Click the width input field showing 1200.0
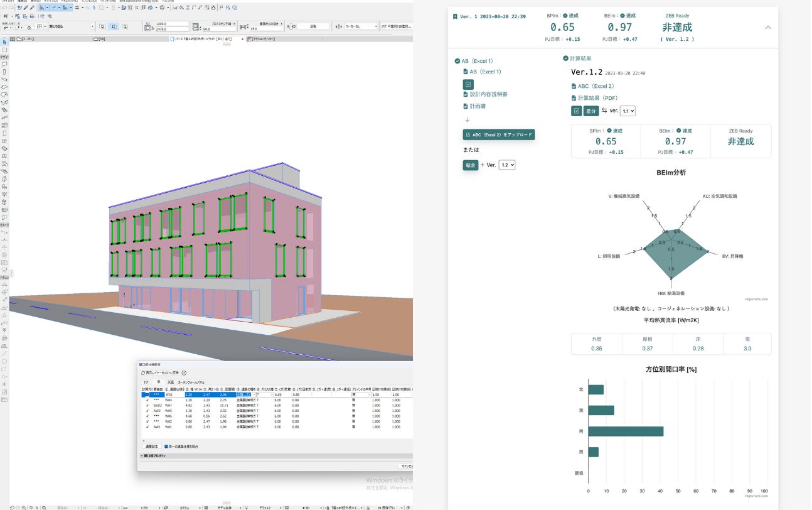The height and width of the screenshot is (510, 812). click(x=169, y=24)
